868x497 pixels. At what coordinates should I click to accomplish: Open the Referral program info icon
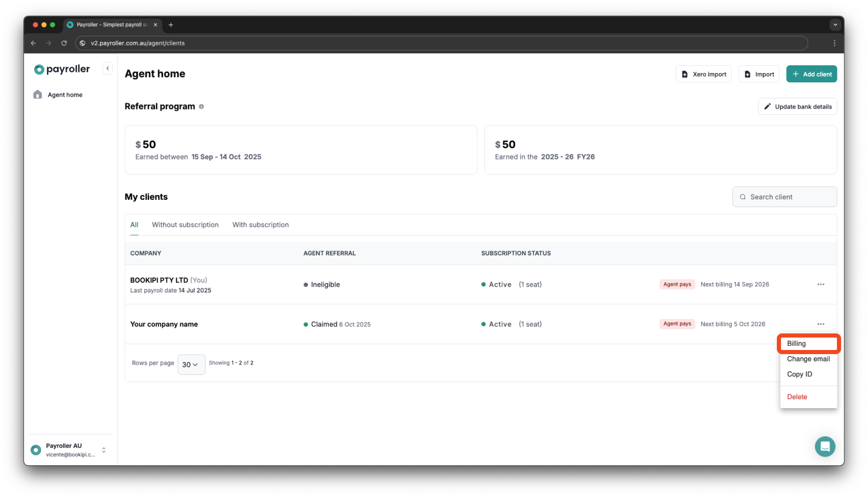tap(201, 107)
